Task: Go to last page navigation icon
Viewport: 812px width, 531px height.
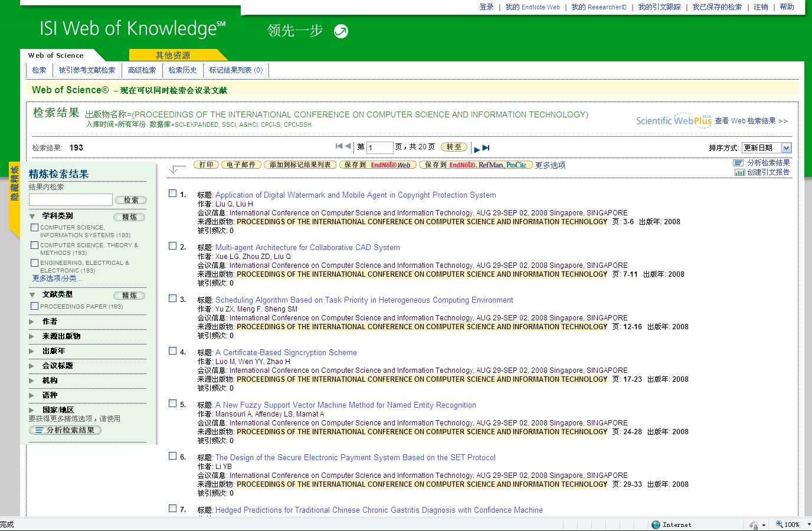Action: 486,148
